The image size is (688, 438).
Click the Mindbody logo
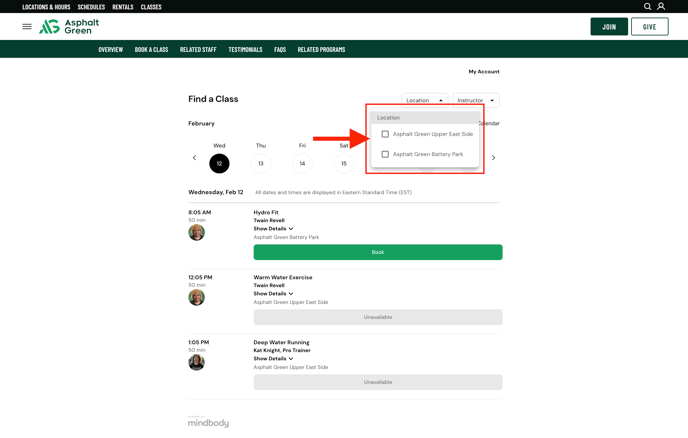(x=208, y=422)
